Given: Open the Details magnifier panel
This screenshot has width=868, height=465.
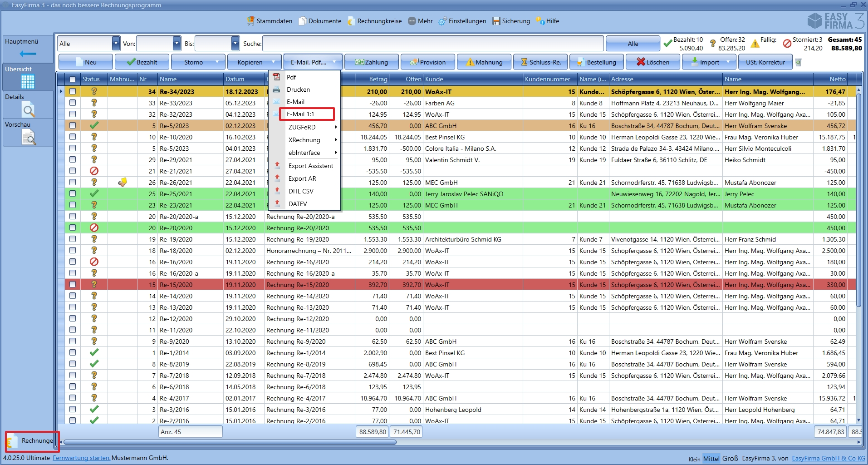Looking at the screenshot, I should (28, 109).
